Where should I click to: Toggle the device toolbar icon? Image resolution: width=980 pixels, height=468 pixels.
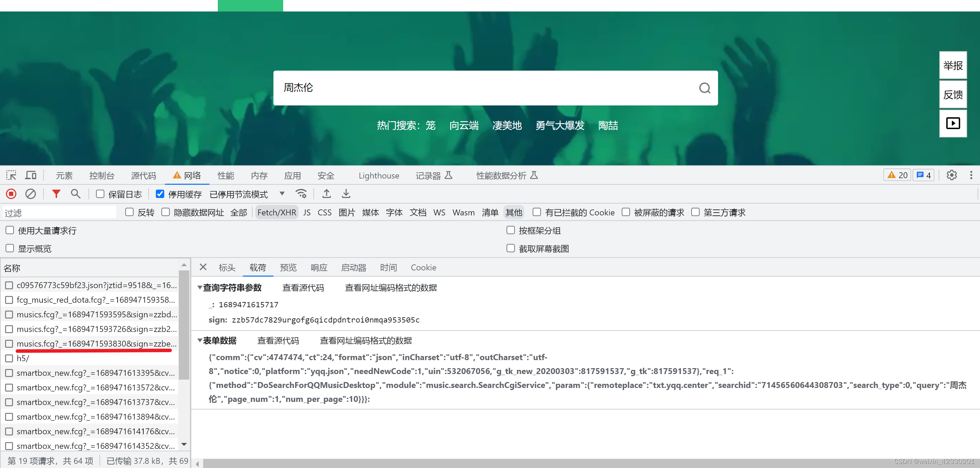[x=31, y=175]
